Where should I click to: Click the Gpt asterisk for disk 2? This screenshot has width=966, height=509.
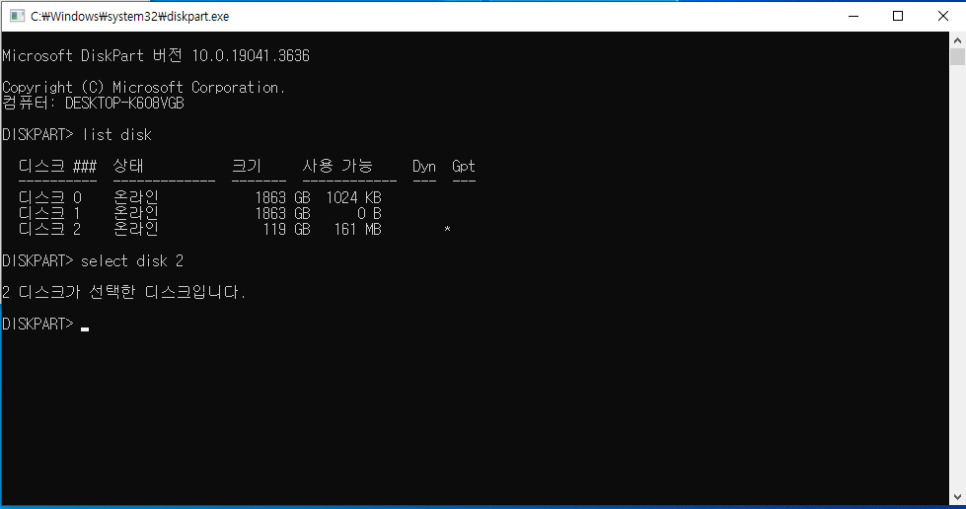[447, 229]
